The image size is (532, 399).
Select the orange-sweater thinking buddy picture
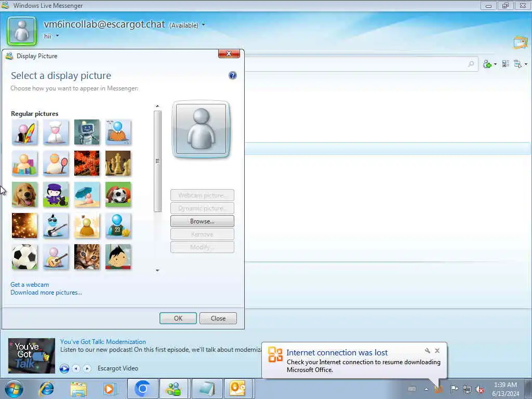[118, 132]
